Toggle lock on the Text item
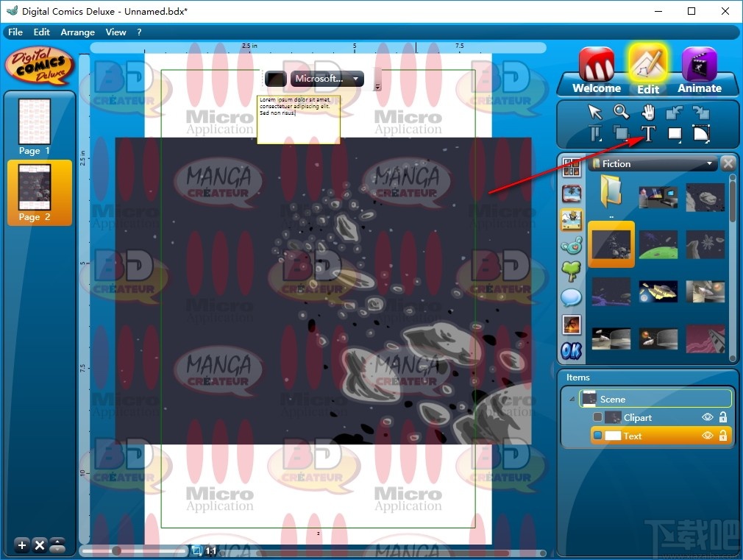The height and width of the screenshot is (560, 743). coord(723,436)
